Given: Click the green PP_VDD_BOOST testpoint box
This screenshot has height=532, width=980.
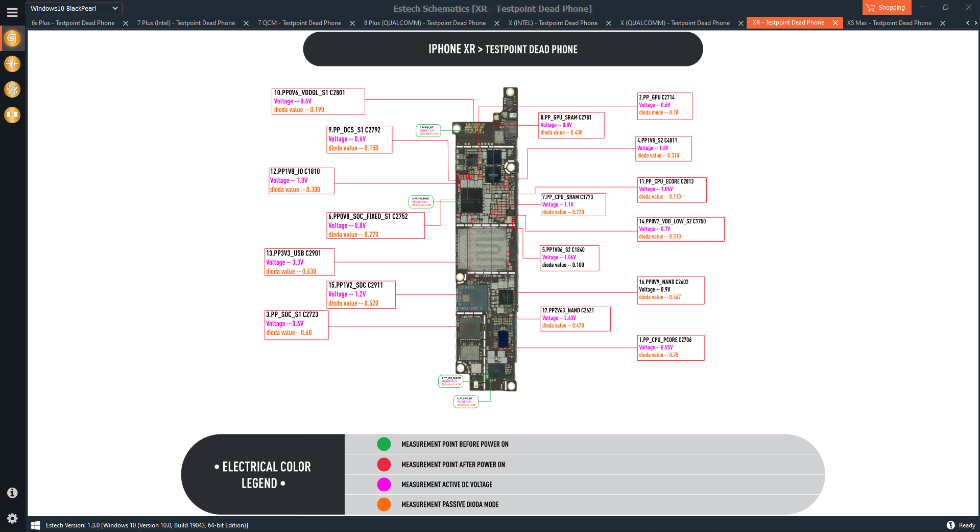Looking at the screenshot, I should 421,201.
